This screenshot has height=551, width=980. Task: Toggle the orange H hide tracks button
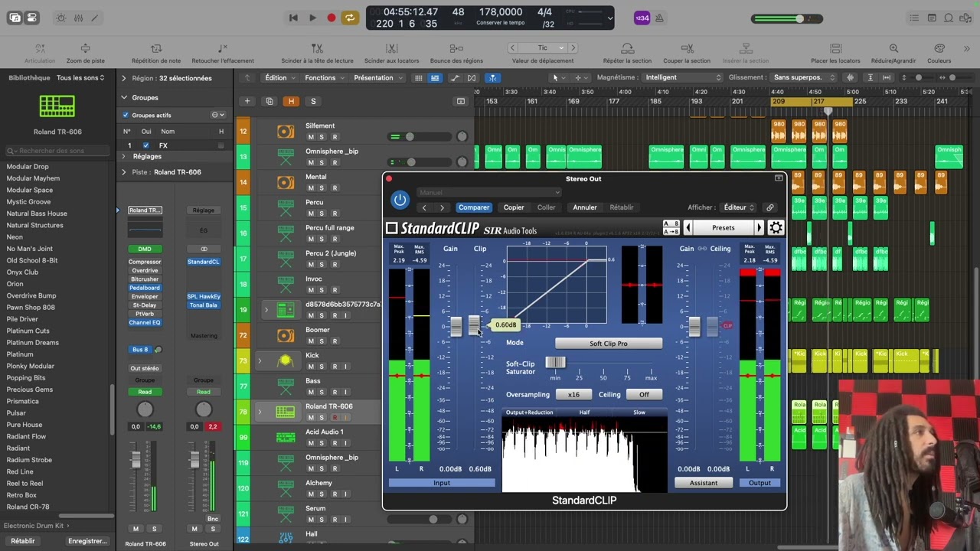pos(291,101)
